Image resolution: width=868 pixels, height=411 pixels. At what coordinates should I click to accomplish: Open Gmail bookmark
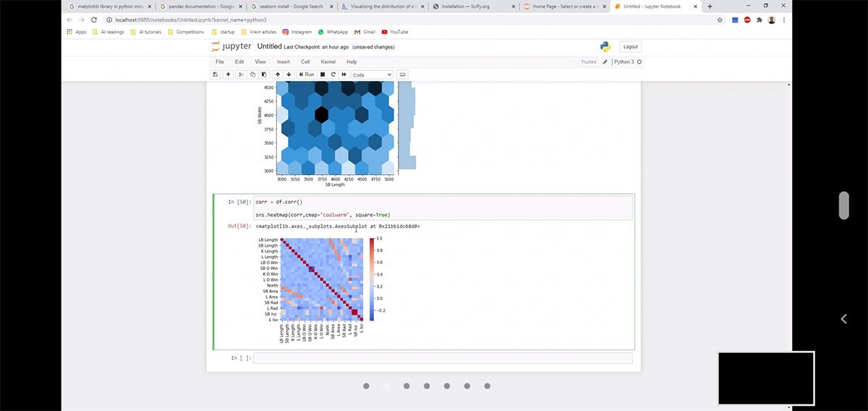point(365,32)
